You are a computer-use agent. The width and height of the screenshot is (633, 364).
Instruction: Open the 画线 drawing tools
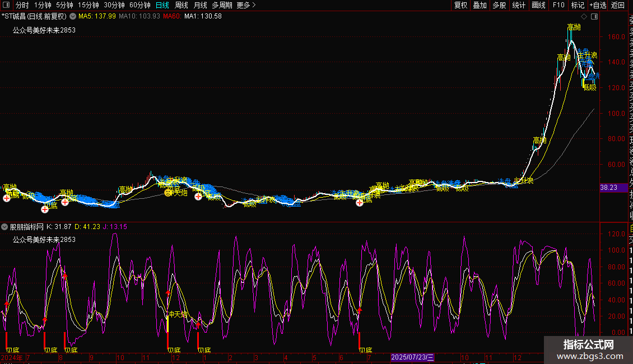538,5
